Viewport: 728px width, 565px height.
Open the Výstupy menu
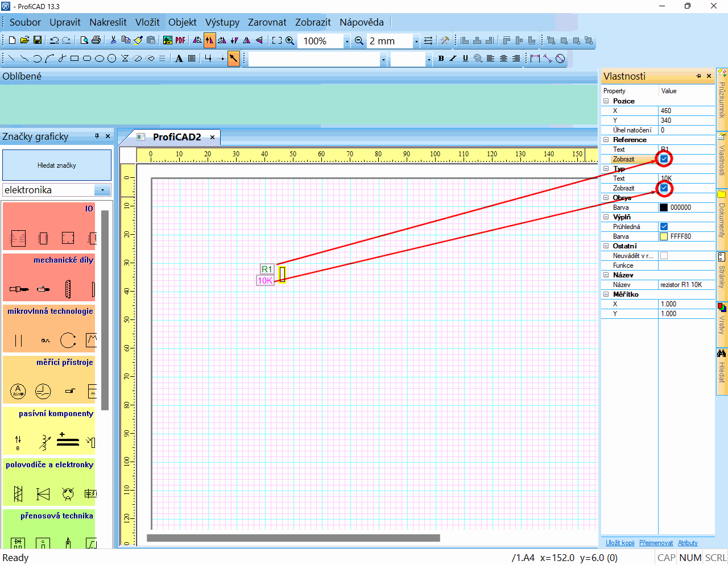222,22
